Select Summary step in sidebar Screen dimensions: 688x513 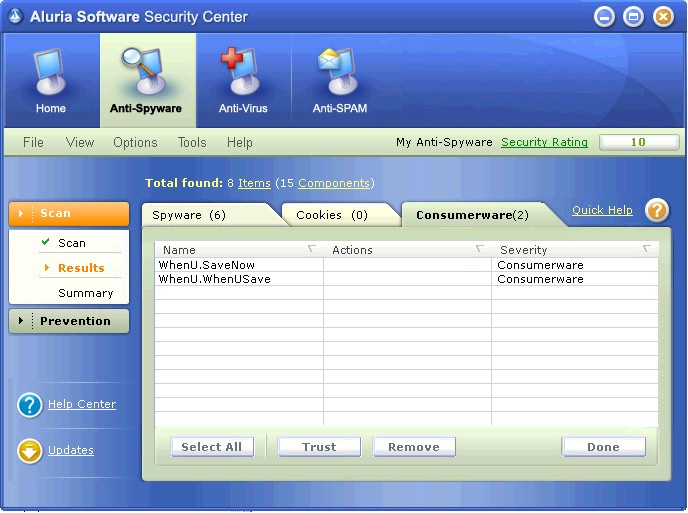(x=86, y=293)
